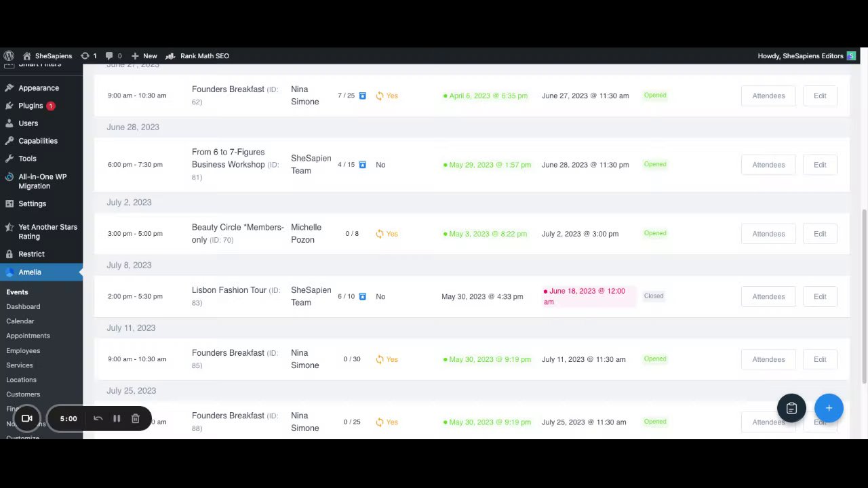Open Capabilities in the sidebar
Image resolution: width=868 pixels, height=488 pixels.
[38, 141]
